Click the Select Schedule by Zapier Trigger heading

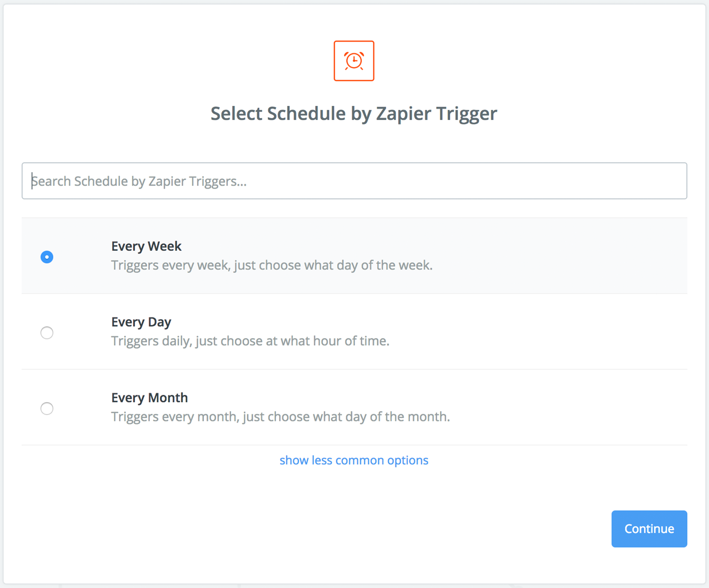point(354,114)
